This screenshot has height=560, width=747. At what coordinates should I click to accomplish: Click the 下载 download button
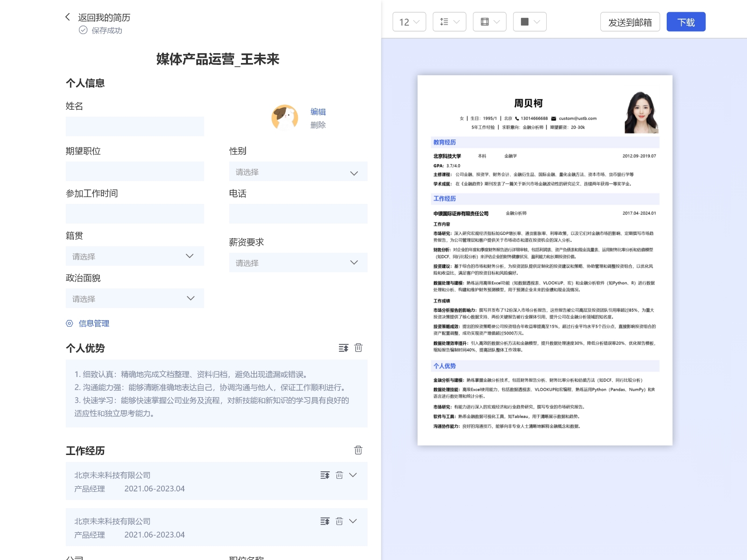pyautogui.click(x=685, y=22)
